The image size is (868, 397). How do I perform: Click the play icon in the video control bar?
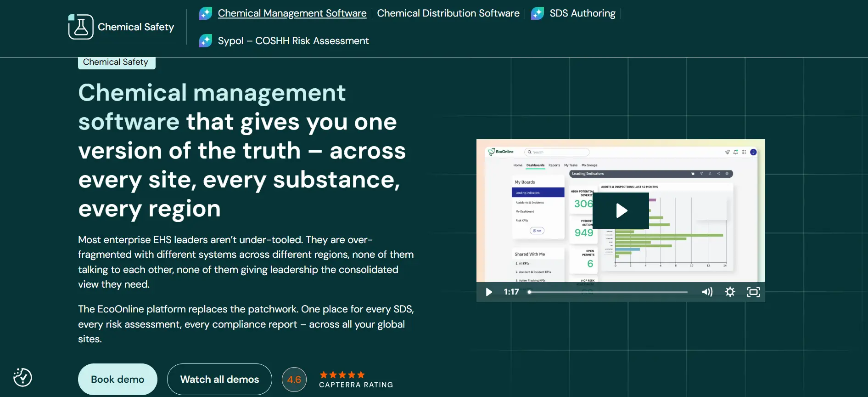(x=489, y=292)
